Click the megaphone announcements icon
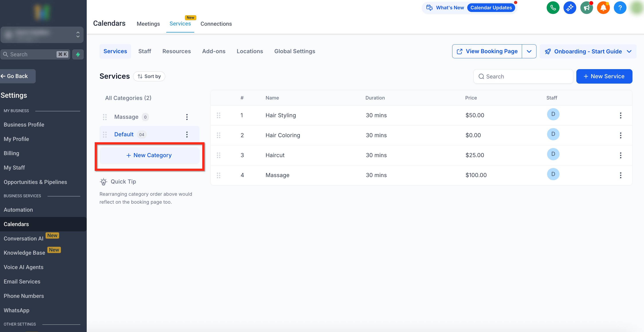 click(586, 8)
